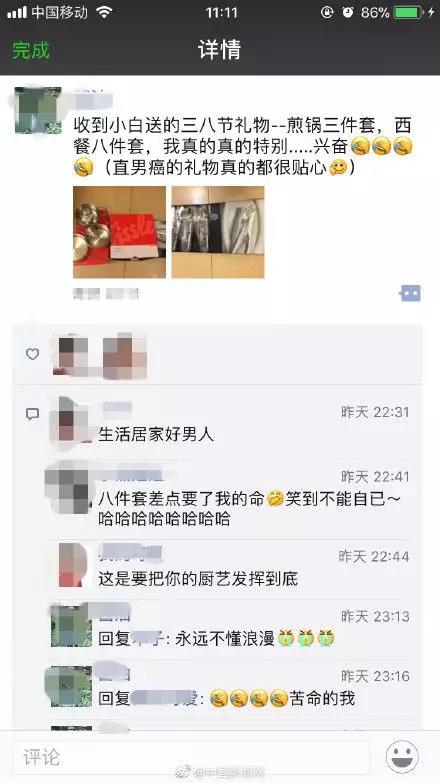
Task: Open the frying pan set photo thumbnail
Action: [x=119, y=232]
